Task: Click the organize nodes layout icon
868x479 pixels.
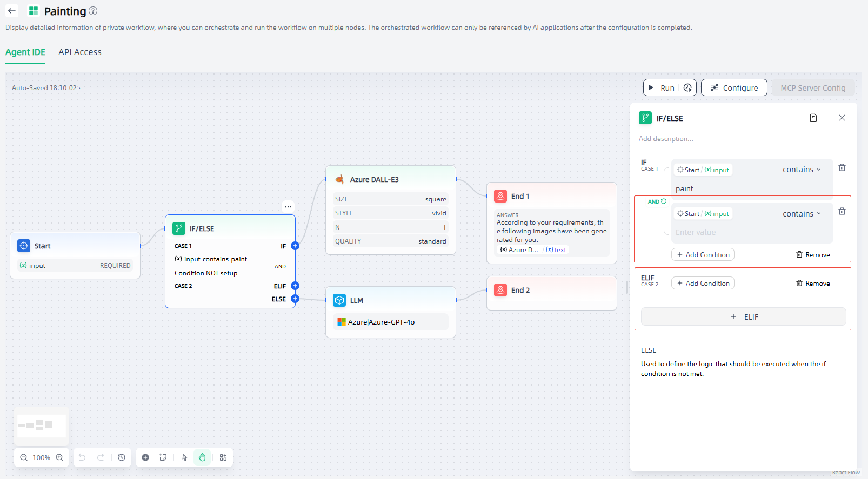Action: point(223,457)
